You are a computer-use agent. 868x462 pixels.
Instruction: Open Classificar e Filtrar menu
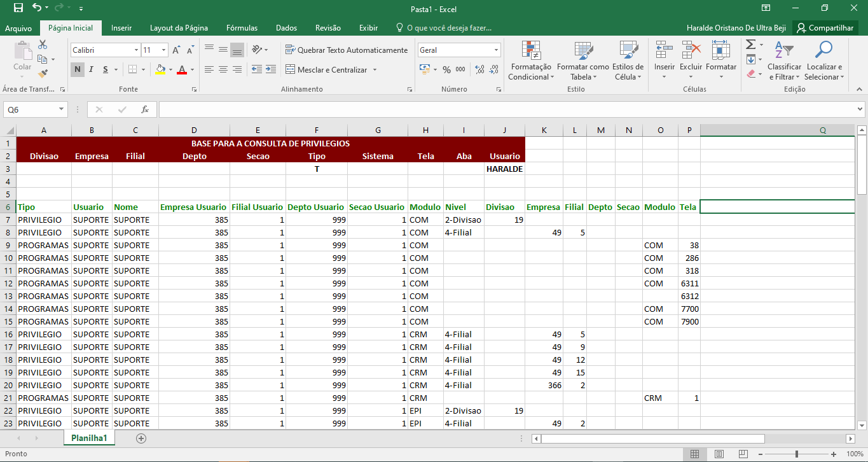click(784, 61)
